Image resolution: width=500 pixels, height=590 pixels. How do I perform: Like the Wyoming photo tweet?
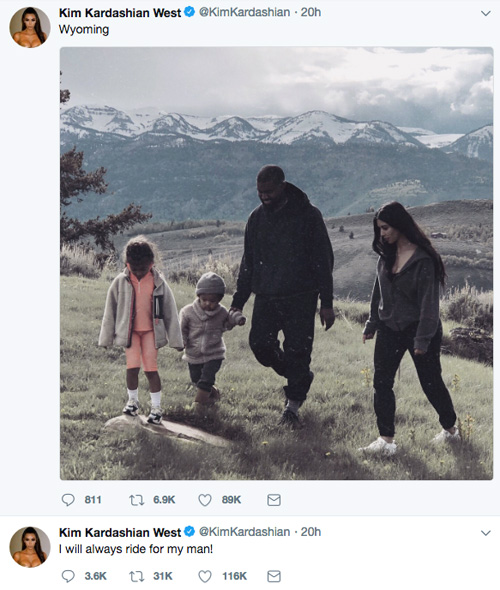pos(205,500)
